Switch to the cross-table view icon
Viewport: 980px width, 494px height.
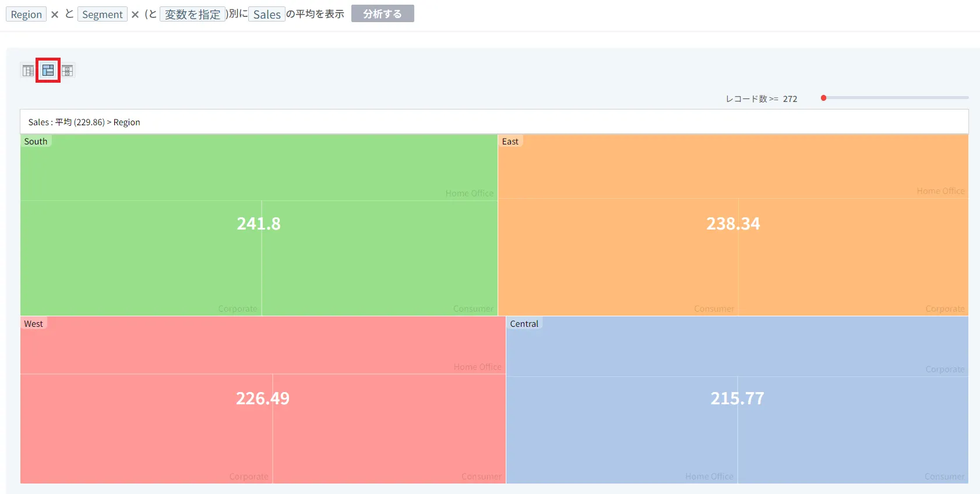68,70
